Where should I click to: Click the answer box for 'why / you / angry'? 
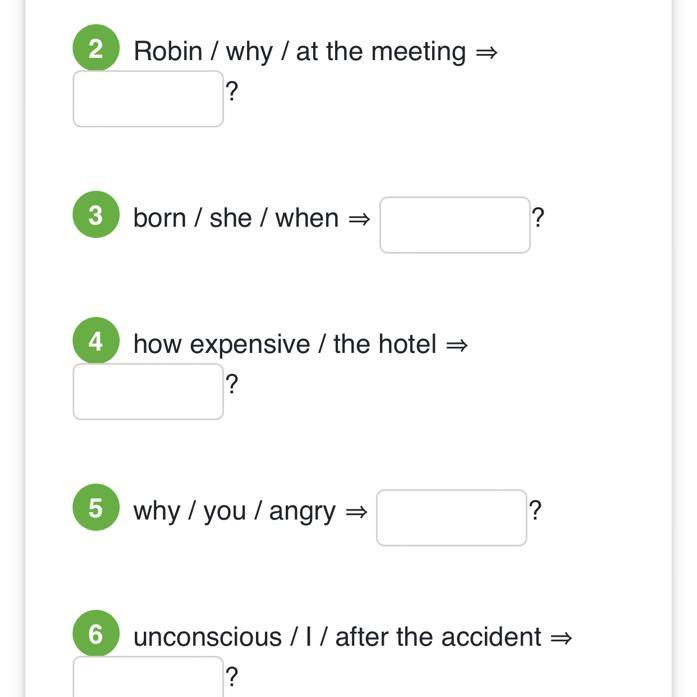(x=451, y=517)
